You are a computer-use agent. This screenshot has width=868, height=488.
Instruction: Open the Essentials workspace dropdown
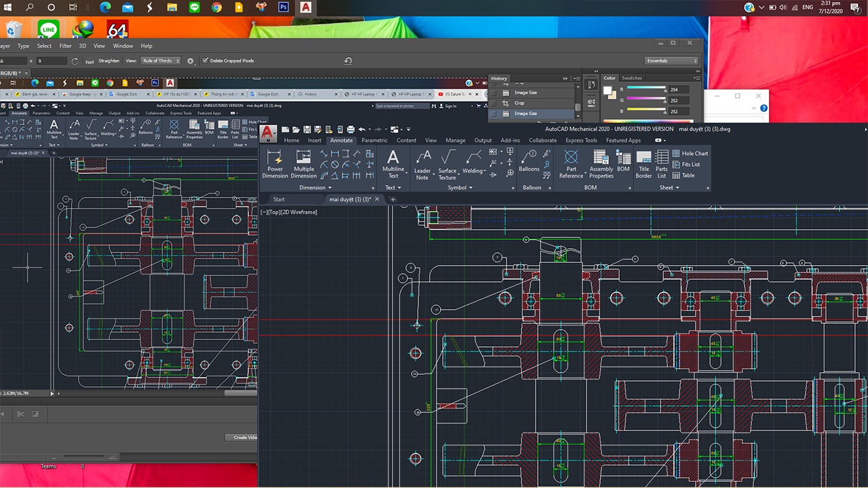point(671,60)
